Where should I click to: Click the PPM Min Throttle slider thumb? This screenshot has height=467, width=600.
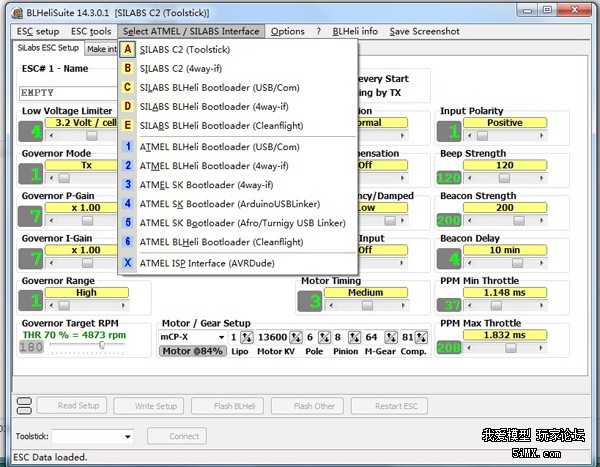click(x=496, y=305)
